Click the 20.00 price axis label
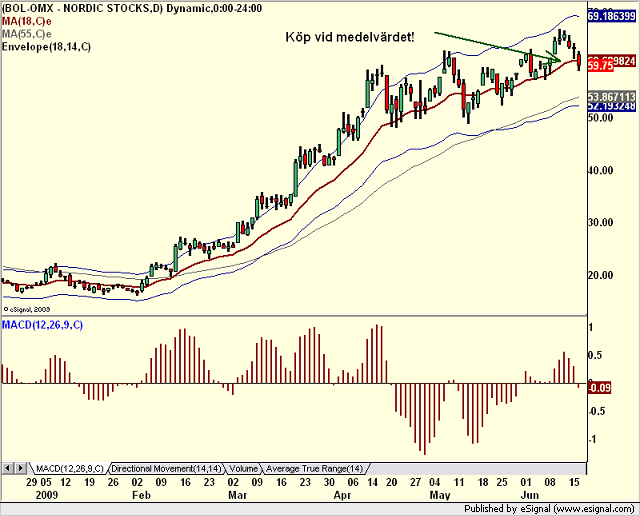This screenshot has height=516, width=640. point(601,275)
